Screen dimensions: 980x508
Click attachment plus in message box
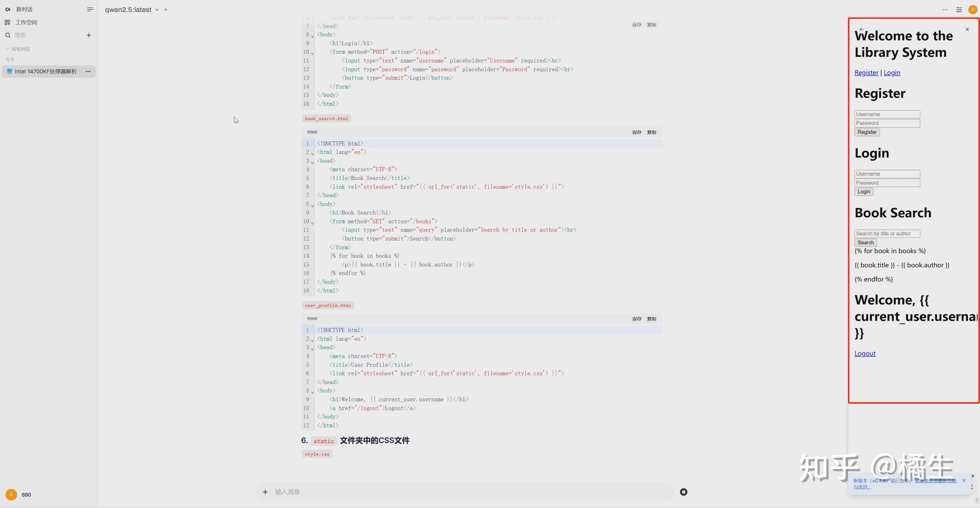(x=265, y=492)
